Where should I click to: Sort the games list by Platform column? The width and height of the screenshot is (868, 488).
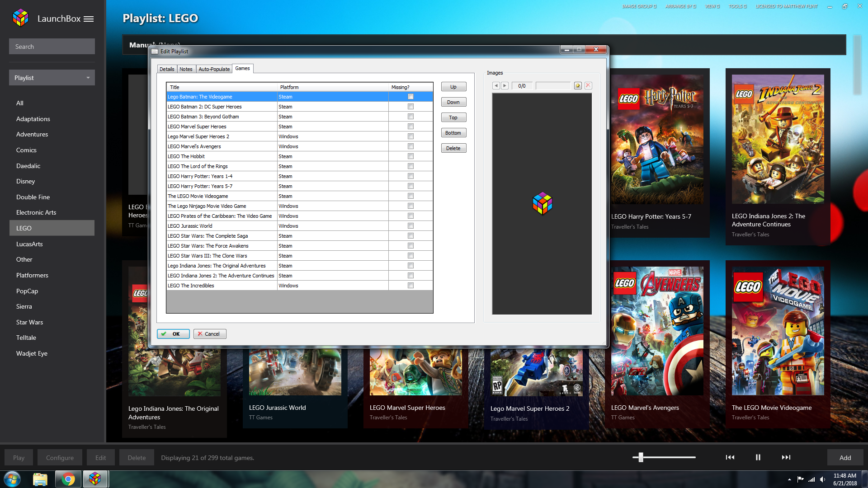(x=333, y=87)
